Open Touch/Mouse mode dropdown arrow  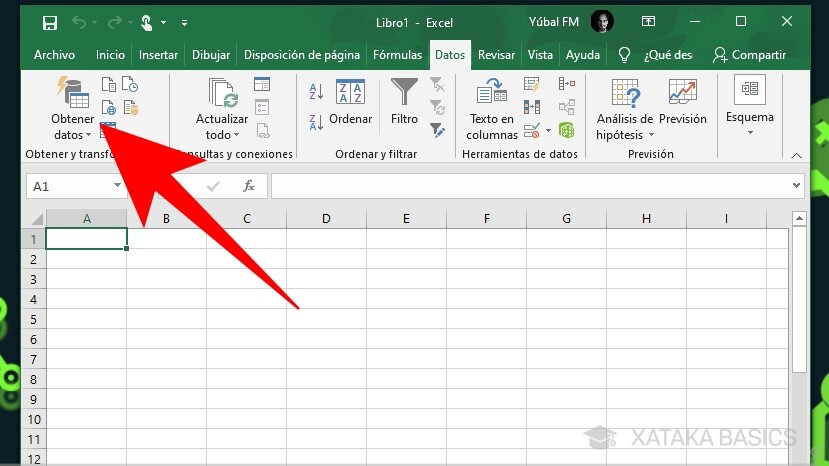click(163, 23)
